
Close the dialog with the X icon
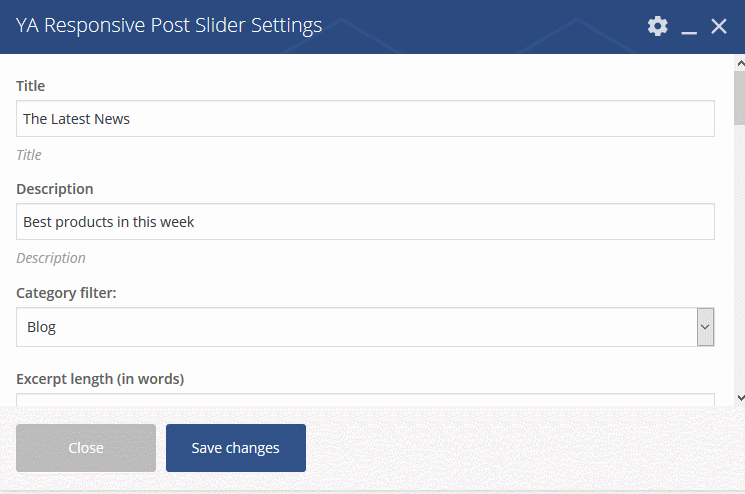[719, 26]
